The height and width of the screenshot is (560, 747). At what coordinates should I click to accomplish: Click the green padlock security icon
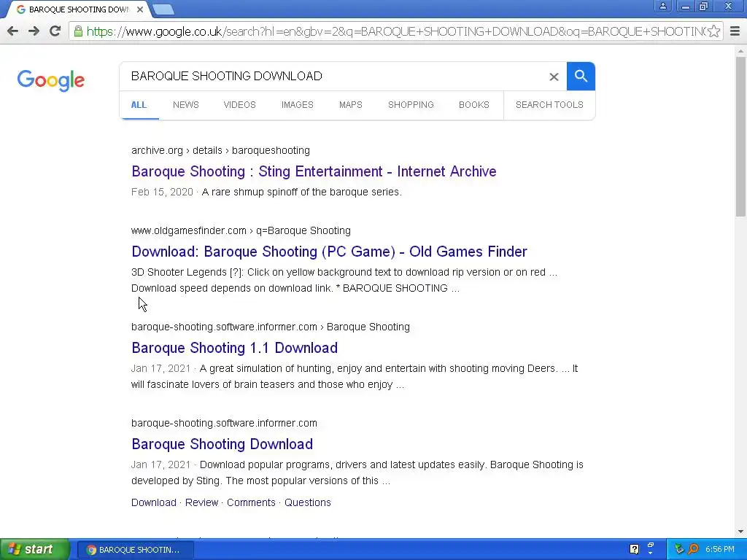78,31
